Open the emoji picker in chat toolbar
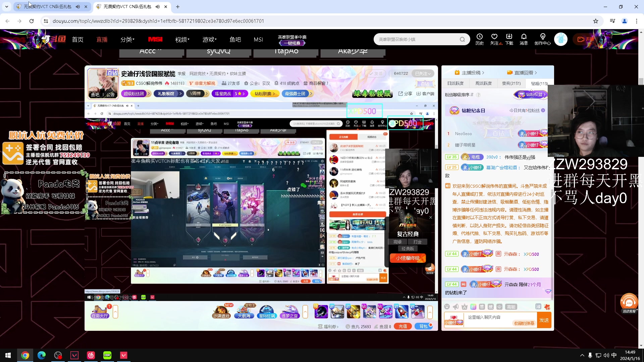This screenshot has height=362, width=644. click(x=447, y=306)
